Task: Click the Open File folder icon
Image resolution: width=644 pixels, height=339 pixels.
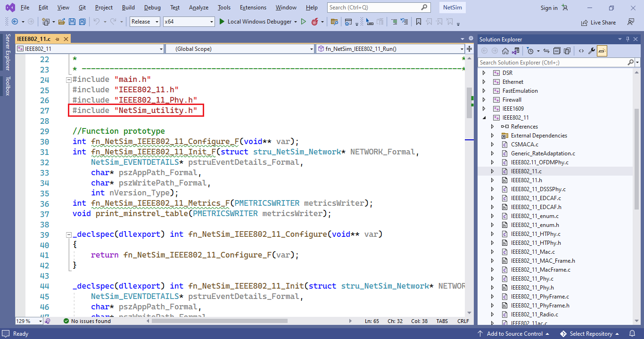Action: tap(62, 22)
